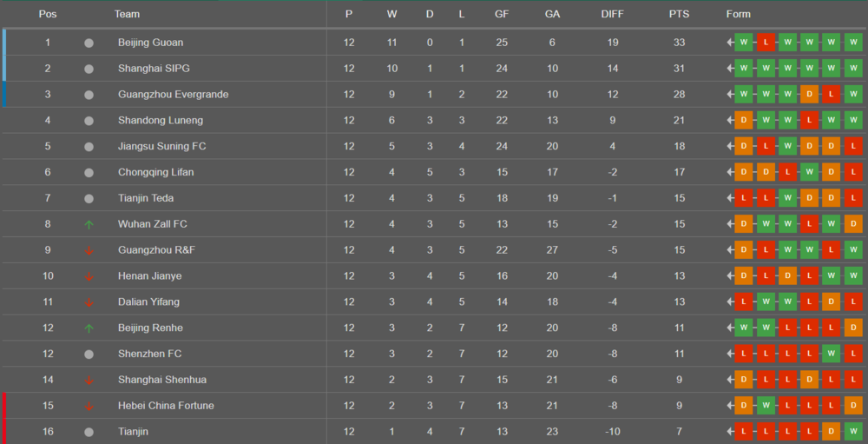Click the green W badge in Tianjin's form
Screen dimensions: 868x444
[853, 431]
